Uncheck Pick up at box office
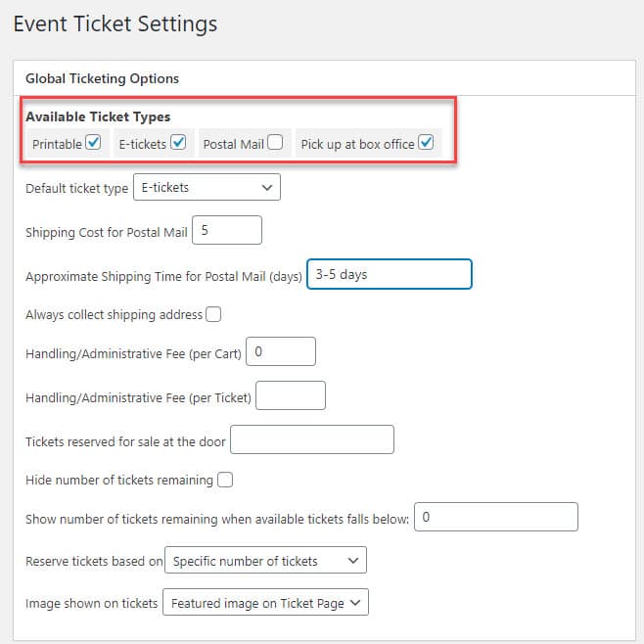 click(x=426, y=143)
